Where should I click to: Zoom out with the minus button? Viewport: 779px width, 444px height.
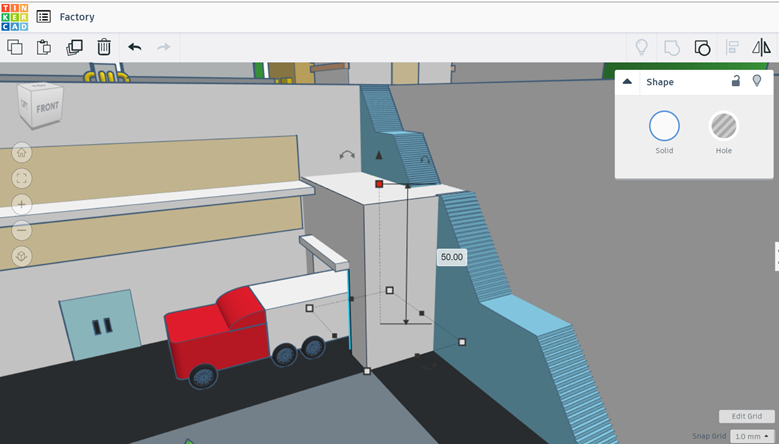(x=21, y=230)
